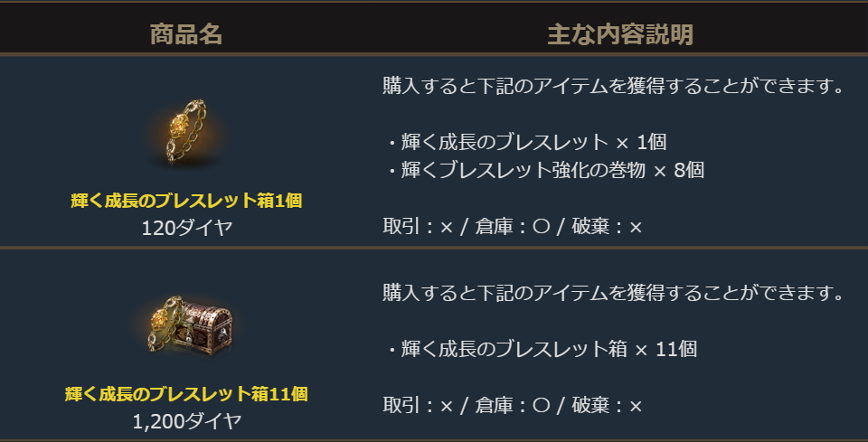
Task: Click the first row's 購入すると下記の description sentence
Action: pos(613,87)
